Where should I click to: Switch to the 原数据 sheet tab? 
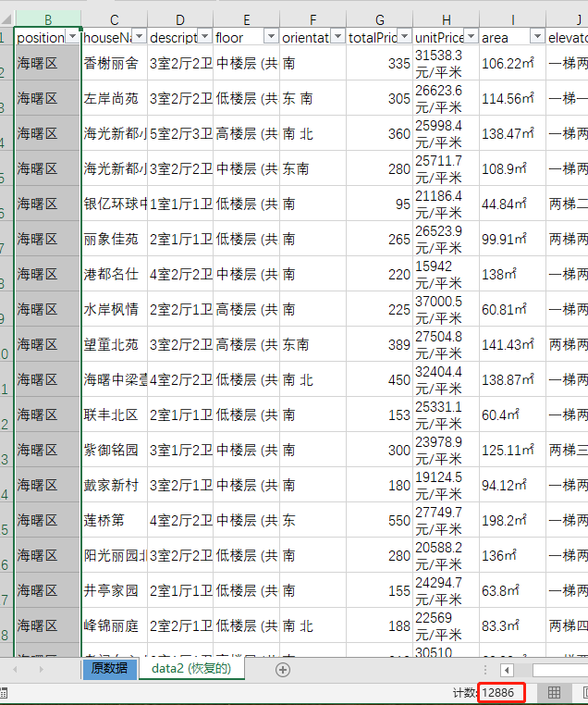click(110, 669)
